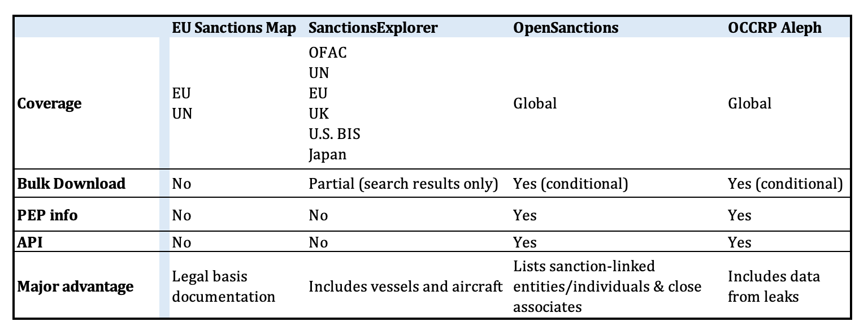Select the EU Sanctions Map column header

point(234,27)
